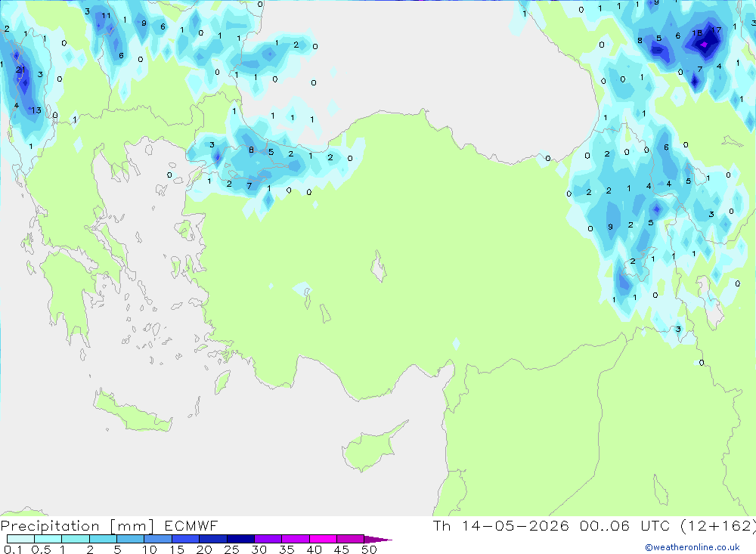Click the 45–50 mm legend swatch

(x=351, y=539)
